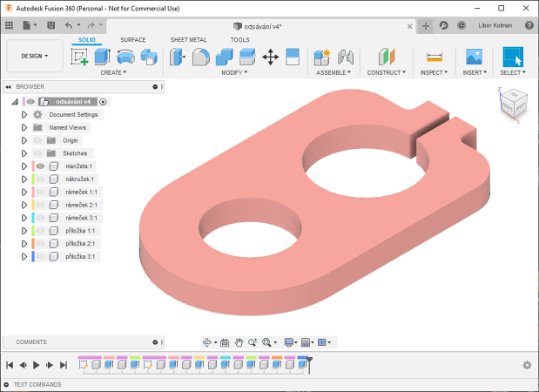Open the SHEET METAL tab

tap(188, 40)
